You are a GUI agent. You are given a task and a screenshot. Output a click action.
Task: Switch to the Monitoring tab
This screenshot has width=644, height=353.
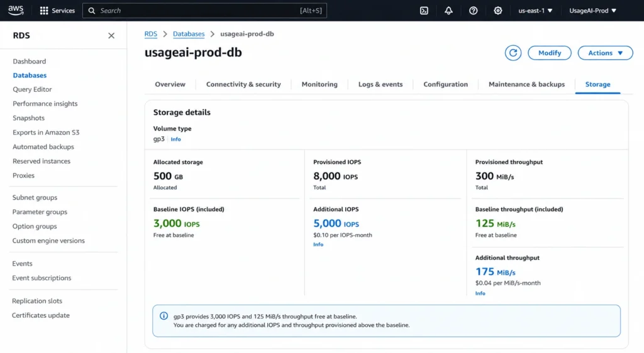[319, 84]
